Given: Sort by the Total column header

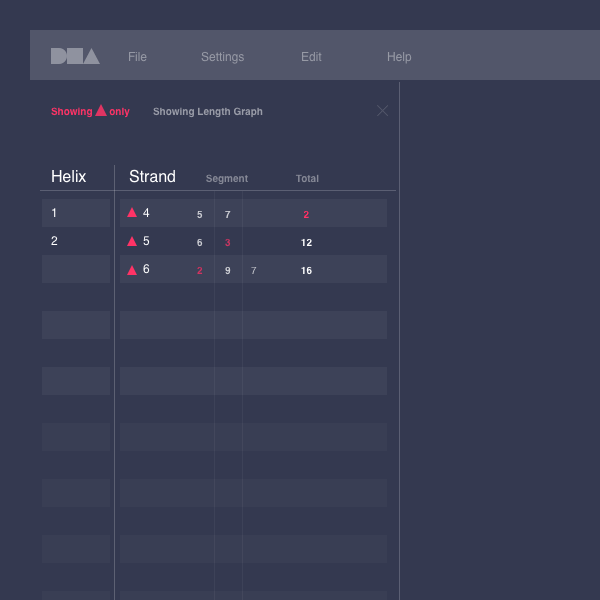Looking at the screenshot, I should pos(307,179).
